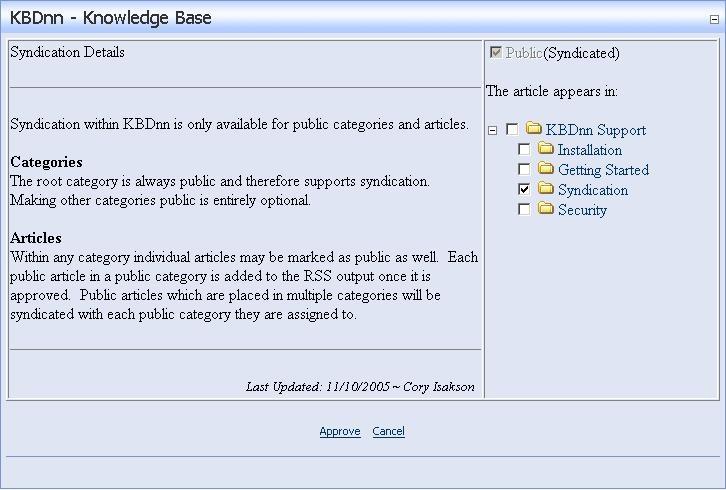
Task: Uncheck the Syndication category checkbox
Action: [524, 190]
